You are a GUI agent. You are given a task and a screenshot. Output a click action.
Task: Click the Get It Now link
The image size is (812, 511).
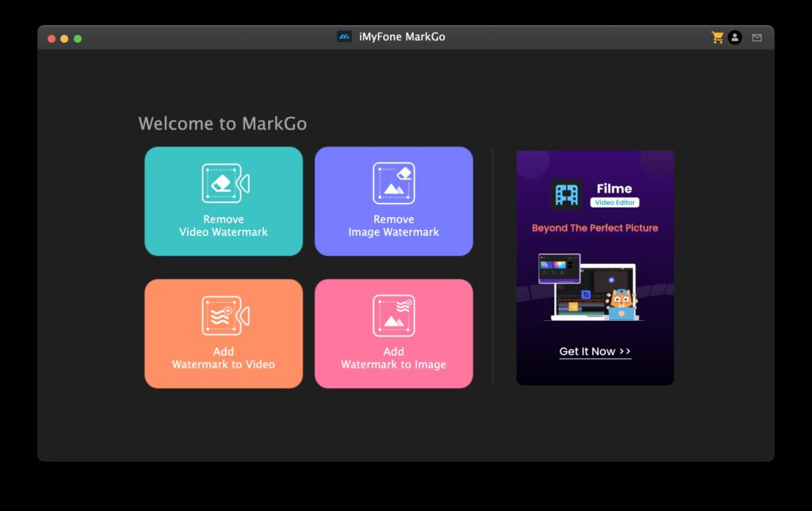[595, 352]
